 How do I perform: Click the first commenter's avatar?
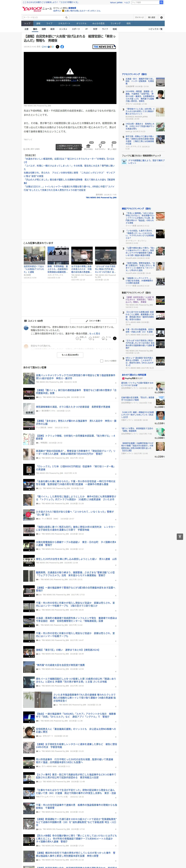(x=26, y=328)
